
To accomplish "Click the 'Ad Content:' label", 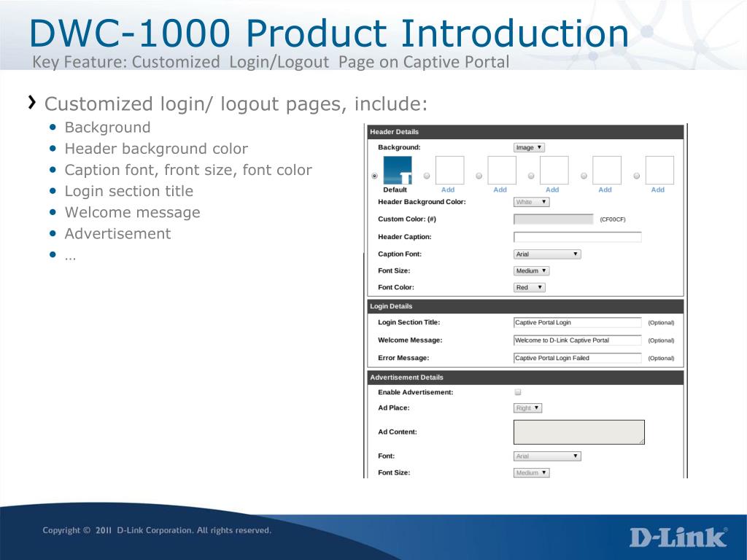I will pyautogui.click(x=398, y=432).
